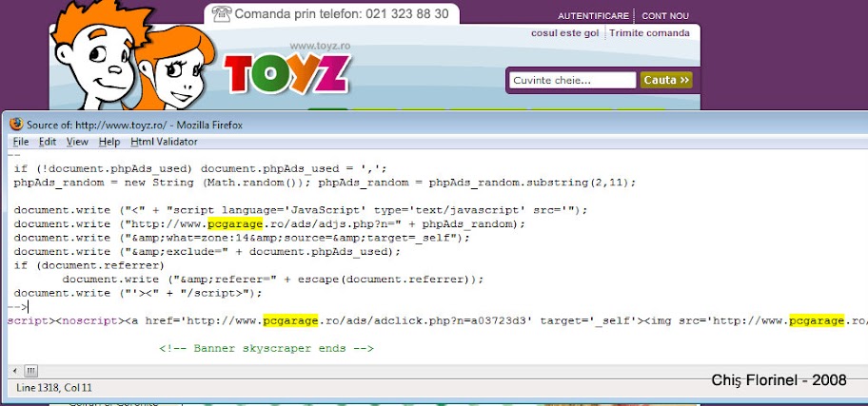Click the 'Line 1318, Col 11' status text
868x406 pixels.
click(54, 388)
